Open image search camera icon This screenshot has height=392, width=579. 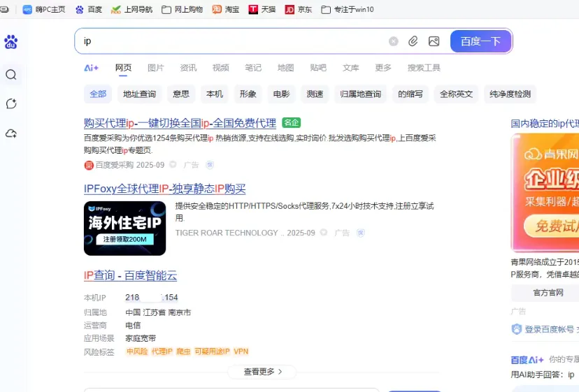pyautogui.click(x=434, y=41)
